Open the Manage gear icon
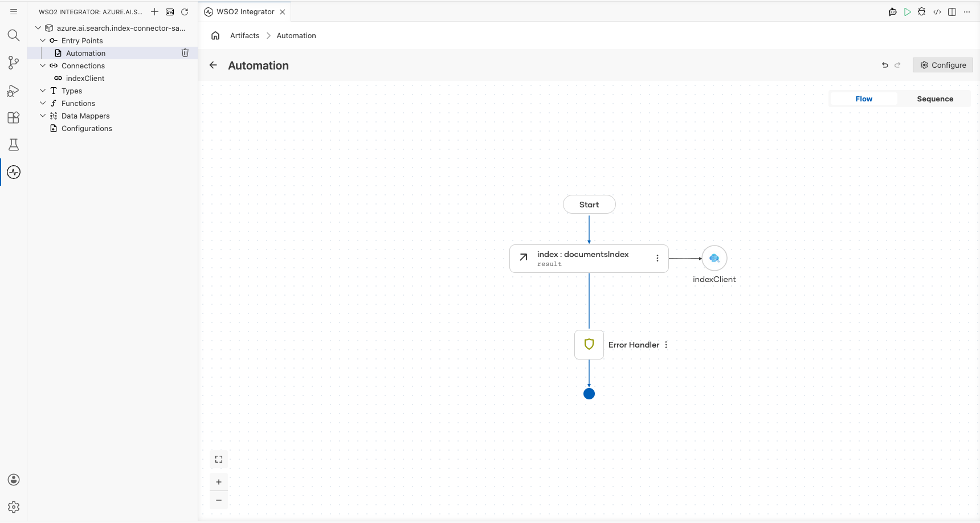980x523 pixels. 14,507
